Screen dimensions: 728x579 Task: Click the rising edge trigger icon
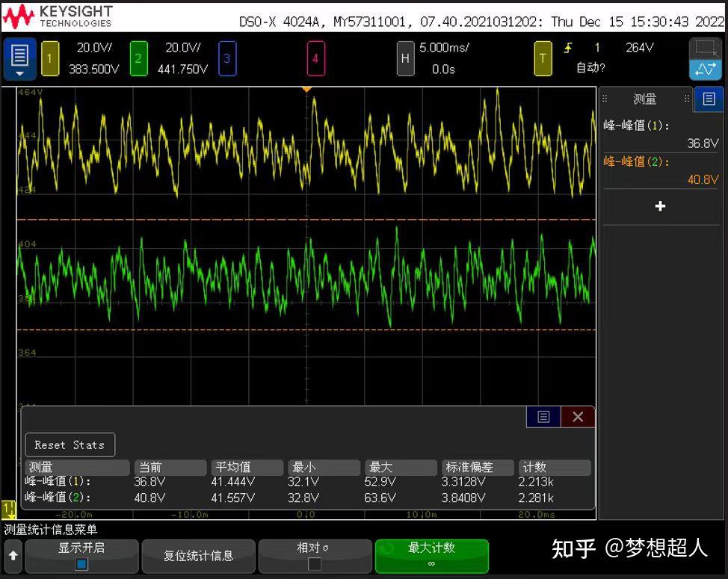coord(568,48)
